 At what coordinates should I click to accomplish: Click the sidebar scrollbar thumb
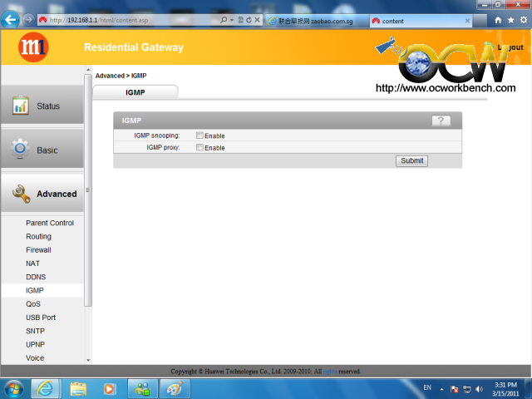(x=88, y=190)
